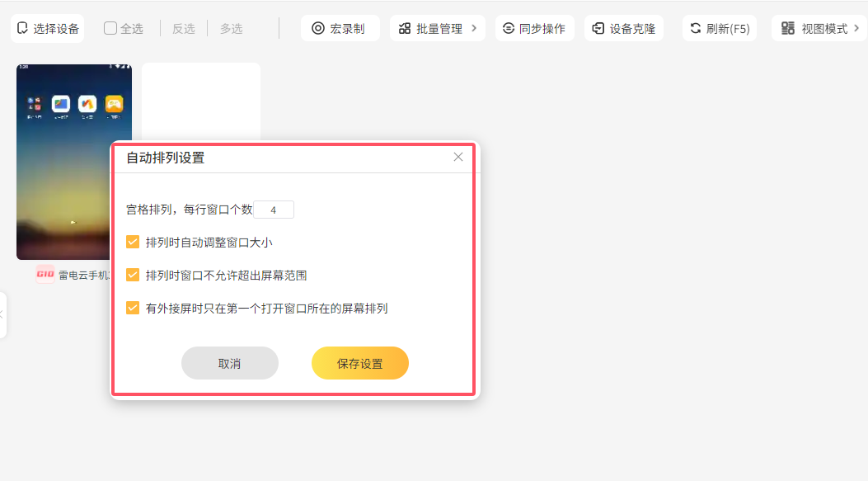Uncheck 排列时自动调整窗口大小
Screen dimensions: 868x481
[x=133, y=242]
